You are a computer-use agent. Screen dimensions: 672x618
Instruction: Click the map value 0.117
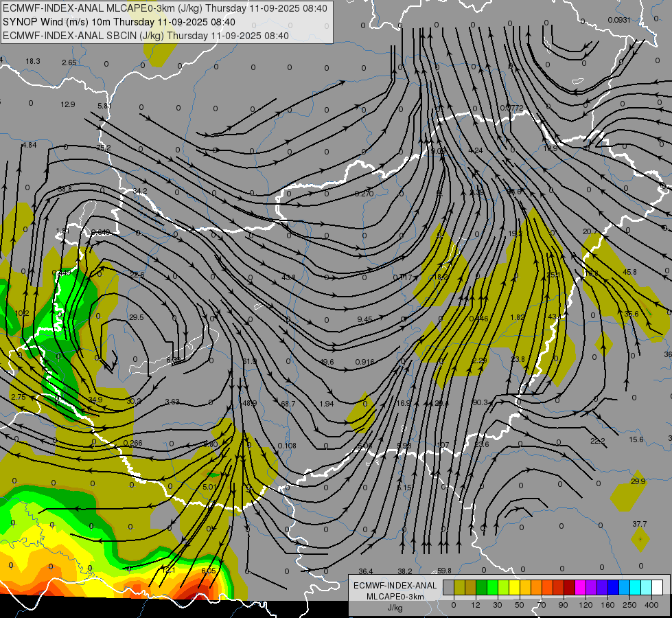[x=402, y=277]
